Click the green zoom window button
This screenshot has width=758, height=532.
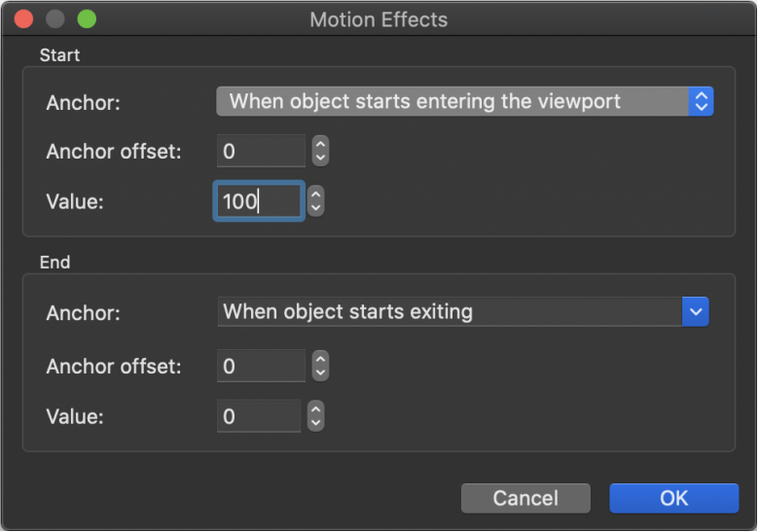[87, 19]
